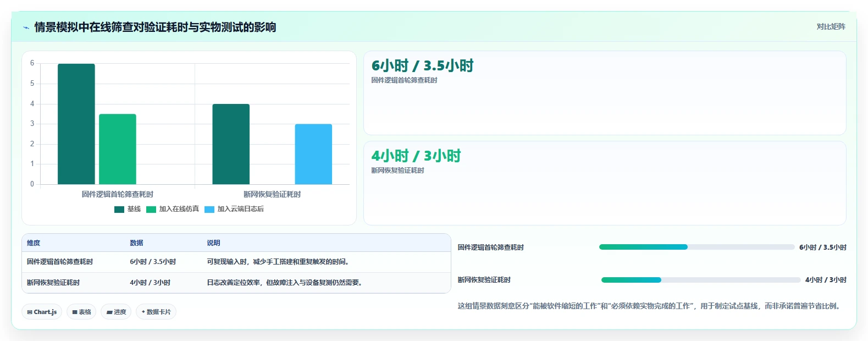Click the green 加入在线仿真 bar at 3.5
This screenshot has width=868, height=341.
pyautogui.click(x=118, y=149)
